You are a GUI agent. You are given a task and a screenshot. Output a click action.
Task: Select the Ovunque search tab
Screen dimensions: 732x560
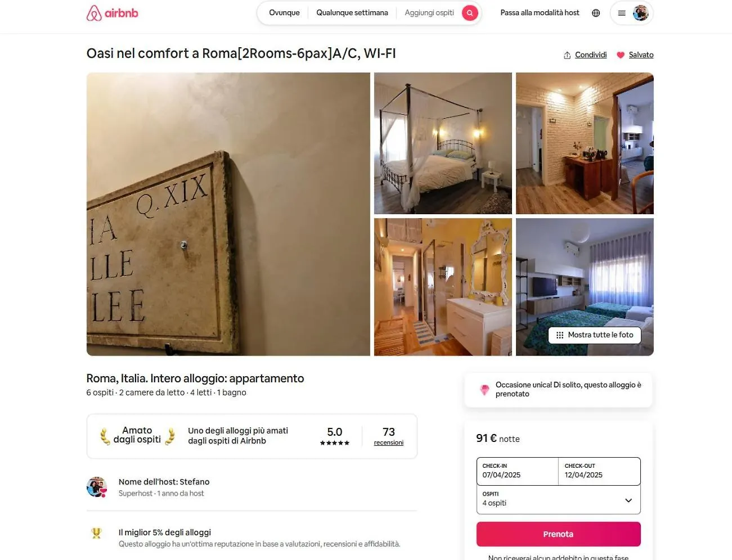pos(284,13)
